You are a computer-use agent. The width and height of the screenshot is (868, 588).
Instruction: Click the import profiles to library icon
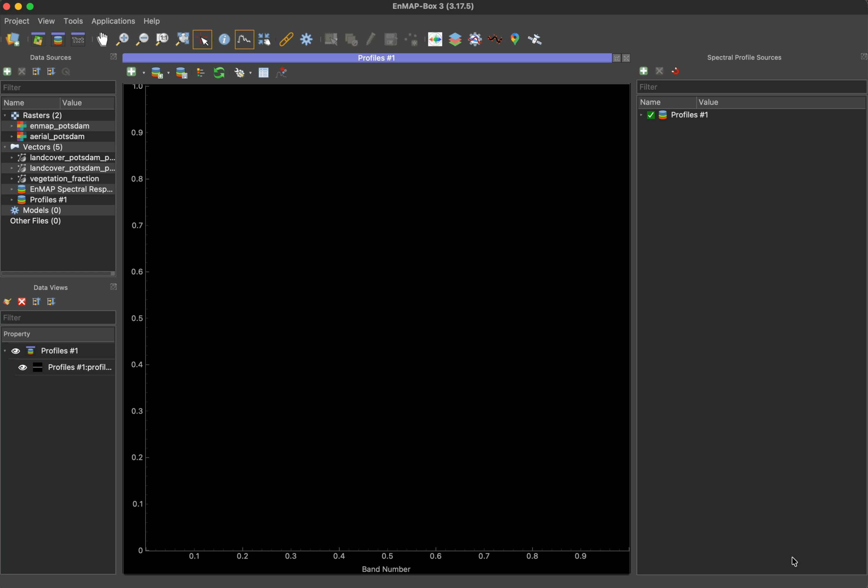pos(157,72)
